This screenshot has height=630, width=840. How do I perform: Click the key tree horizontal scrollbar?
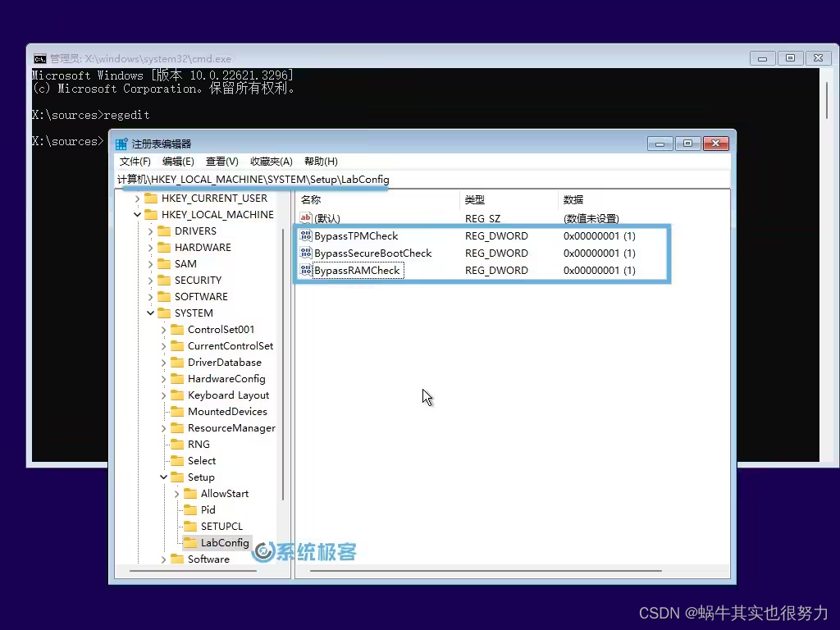click(193, 571)
